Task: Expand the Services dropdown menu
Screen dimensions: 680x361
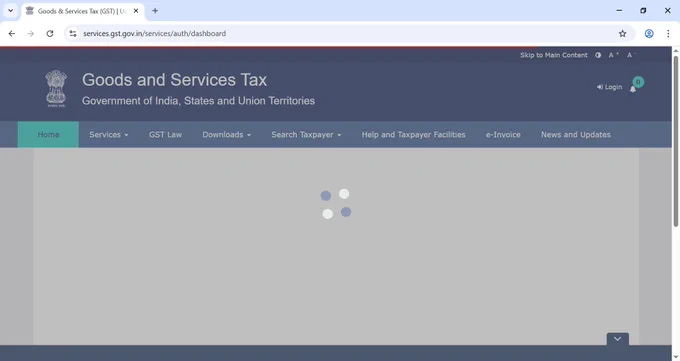Action: pyautogui.click(x=108, y=135)
